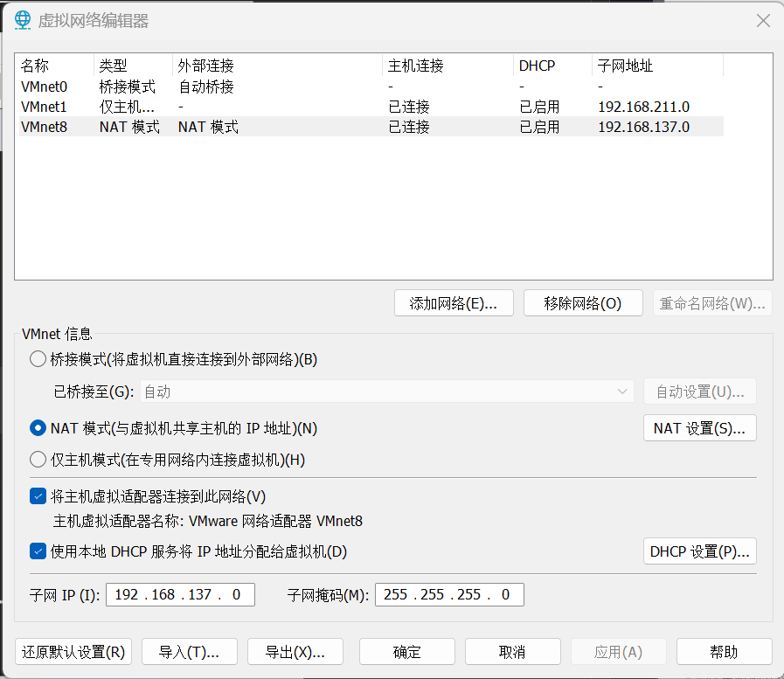Click 导出(X)... button
Image resolution: width=784 pixels, height=679 pixels.
point(295,652)
